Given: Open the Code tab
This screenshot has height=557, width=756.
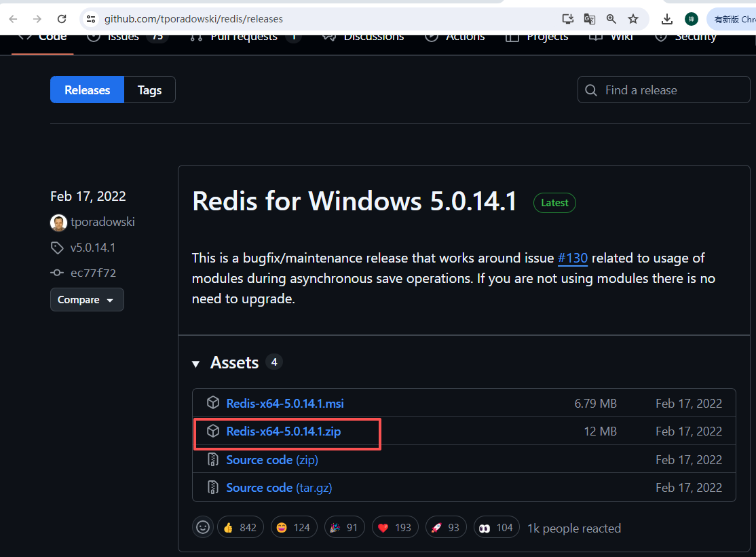Looking at the screenshot, I should pyautogui.click(x=43, y=37).
